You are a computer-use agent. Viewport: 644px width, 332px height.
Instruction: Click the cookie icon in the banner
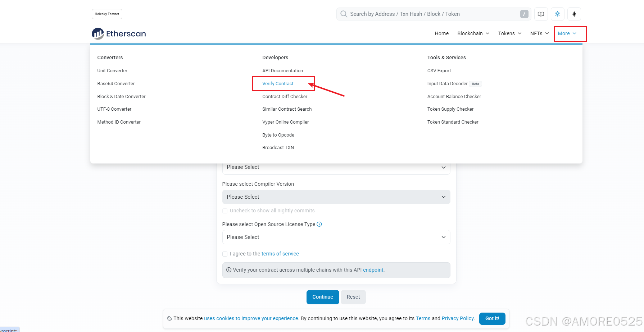point(169,318)
